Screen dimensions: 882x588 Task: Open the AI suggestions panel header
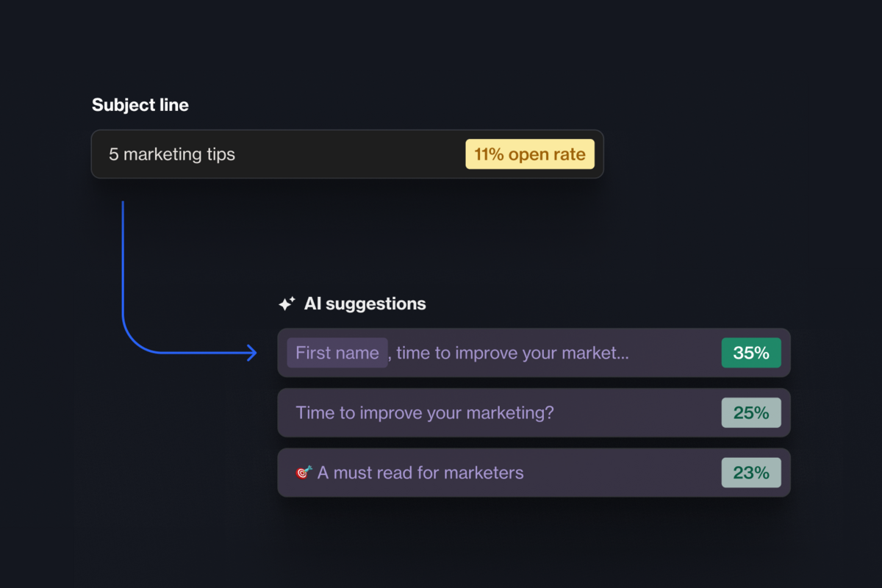click(351, 303)
